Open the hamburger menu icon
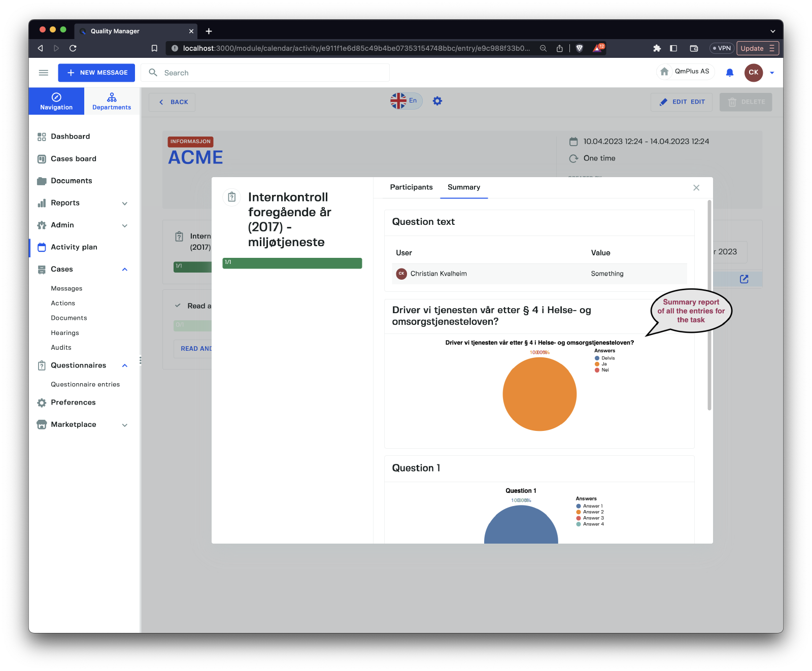 tap(44, 73)
